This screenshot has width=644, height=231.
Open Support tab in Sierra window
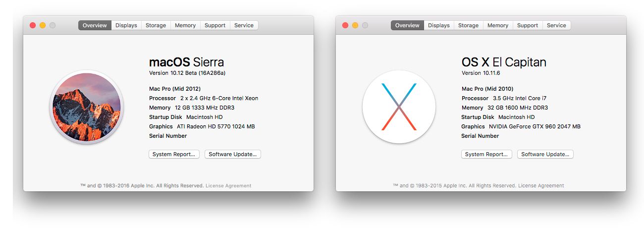[215, 25]
